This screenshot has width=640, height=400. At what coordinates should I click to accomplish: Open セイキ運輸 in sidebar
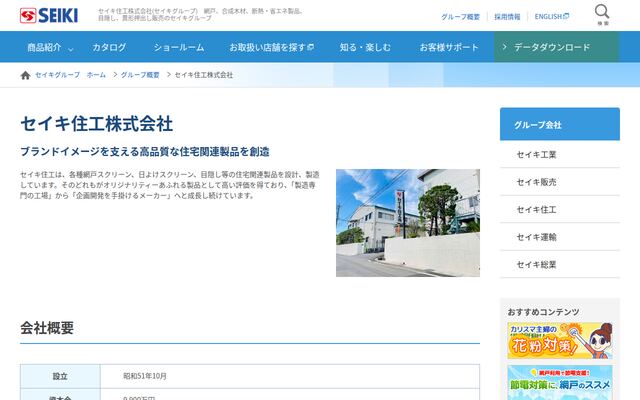(560, 237)
